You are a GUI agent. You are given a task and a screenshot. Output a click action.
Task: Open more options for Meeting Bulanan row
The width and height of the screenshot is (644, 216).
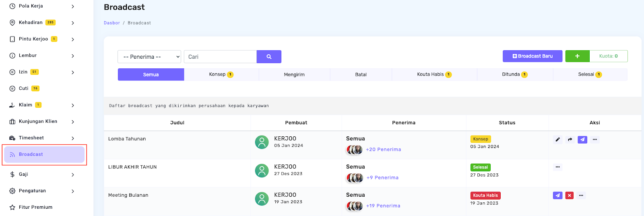tap(581, 195)
